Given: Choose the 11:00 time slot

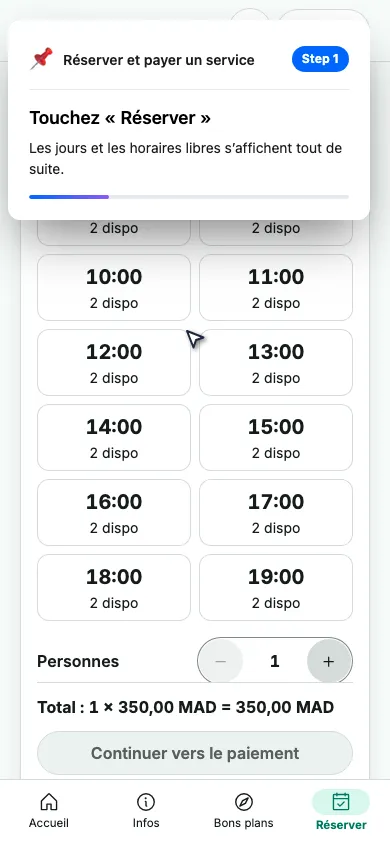Looking at the screenshot, I should tap(276, 287).
